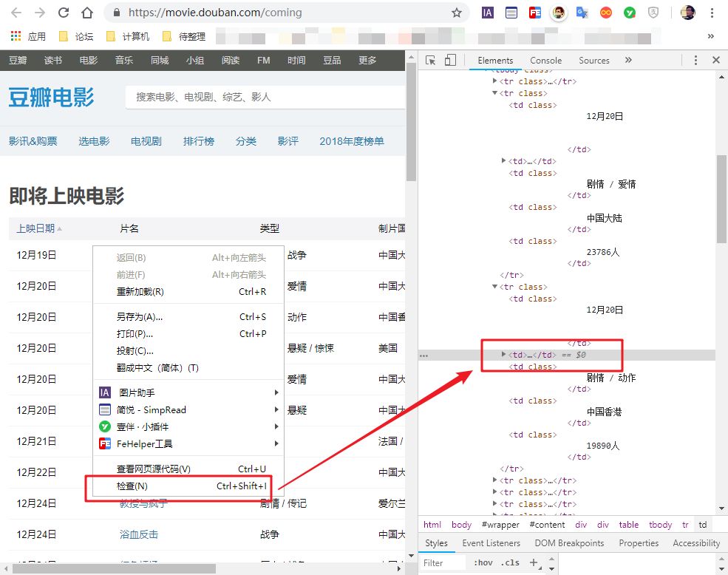Viewport: 728px width, 575px height.
Task: Choose 另存为(A)... in context menu
Action: [x=188, y=317]
